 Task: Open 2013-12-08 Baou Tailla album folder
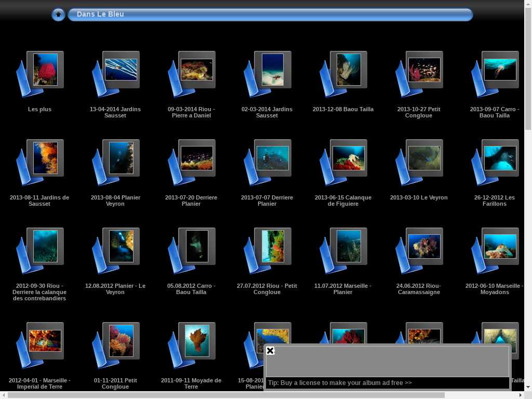[x=349, y=70]
